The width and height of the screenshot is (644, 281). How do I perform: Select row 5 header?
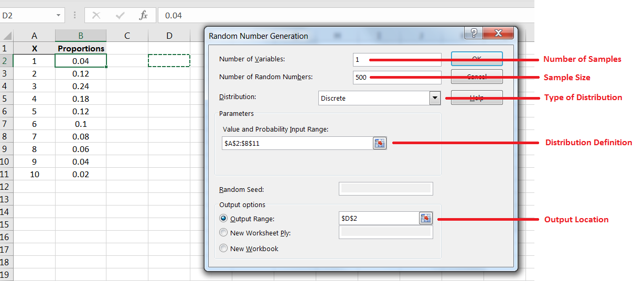point(6,99)
